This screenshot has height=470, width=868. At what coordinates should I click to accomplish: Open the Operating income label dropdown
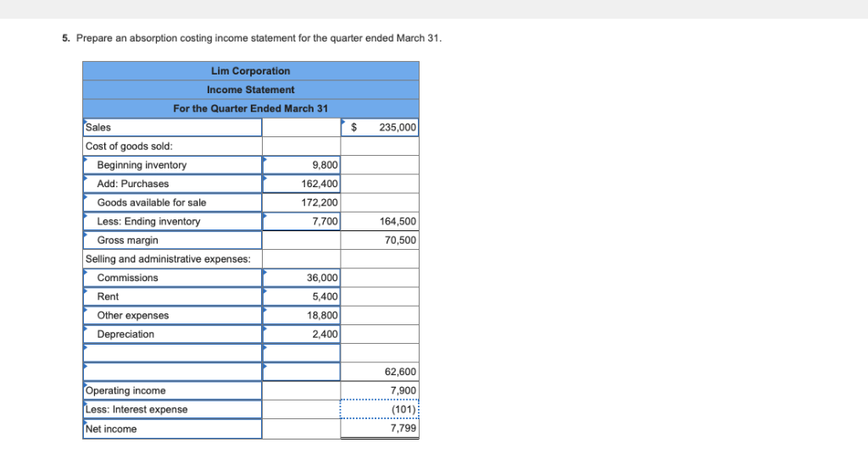(x=173, y=390)
